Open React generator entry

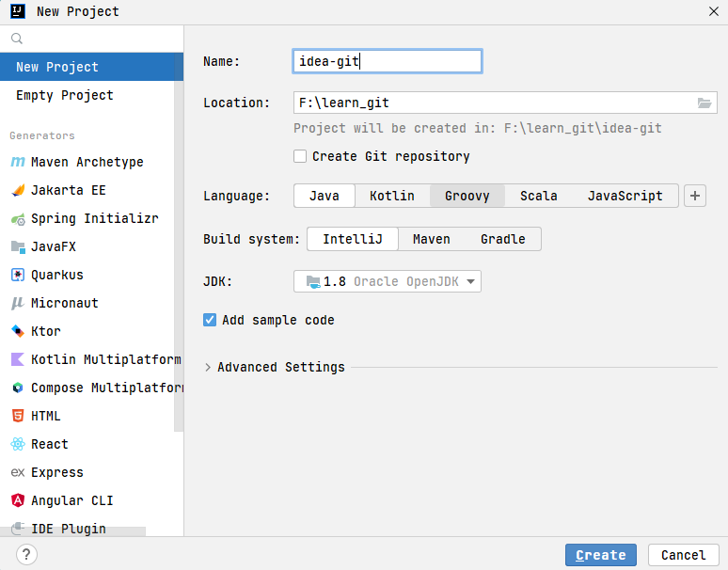(87, 444)
